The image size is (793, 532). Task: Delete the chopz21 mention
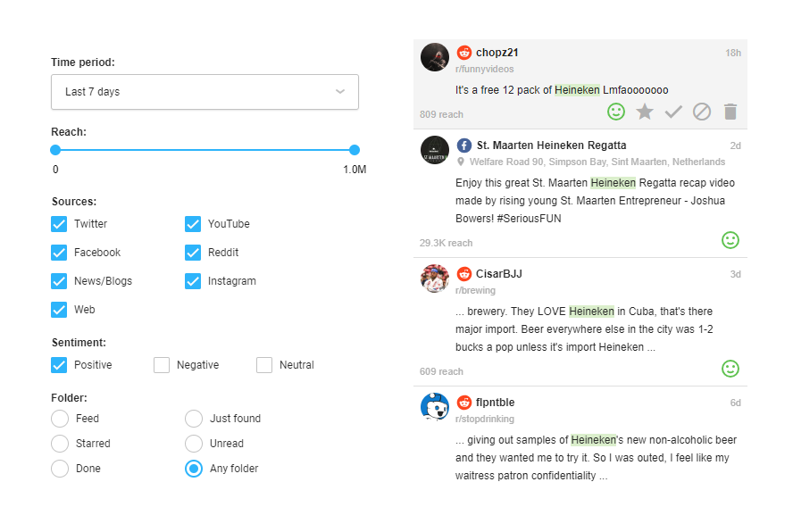point(730,112)
